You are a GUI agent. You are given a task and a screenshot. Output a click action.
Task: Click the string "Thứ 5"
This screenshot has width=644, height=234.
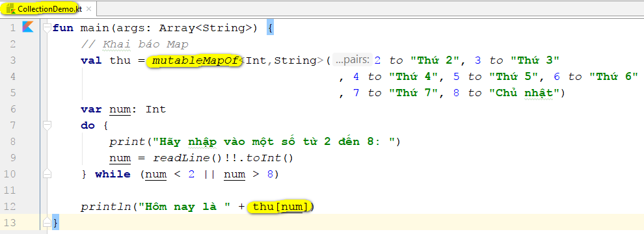point(514,77)
